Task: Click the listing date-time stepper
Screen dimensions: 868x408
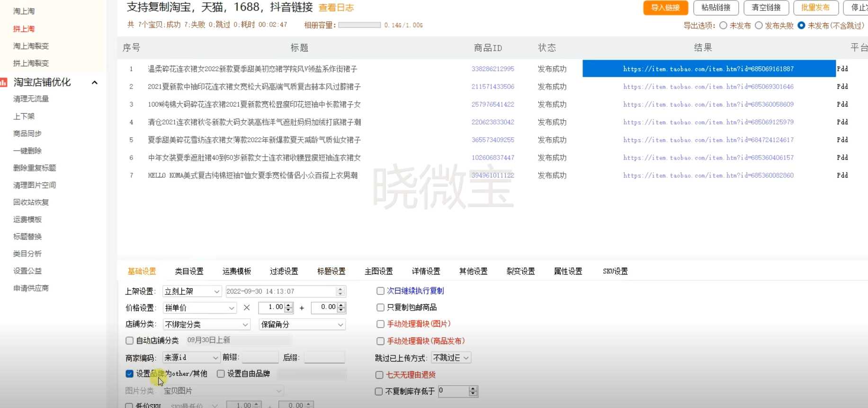Action: (340, 292)
